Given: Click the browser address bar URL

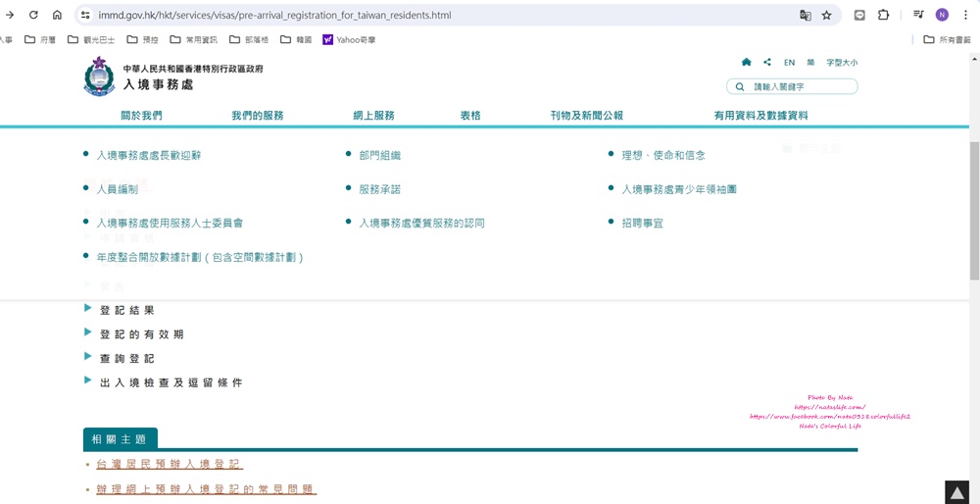Looking at the screenshot, I should pyautogui.click(x=274, y=16).
